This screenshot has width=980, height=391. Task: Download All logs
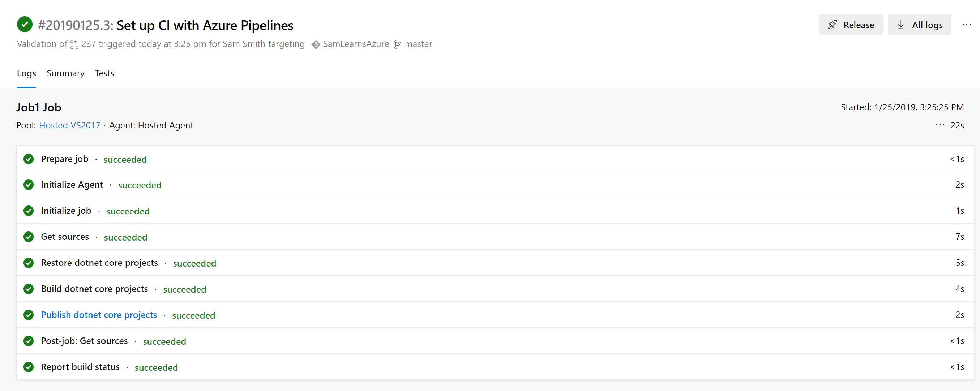tap(919, 25)
